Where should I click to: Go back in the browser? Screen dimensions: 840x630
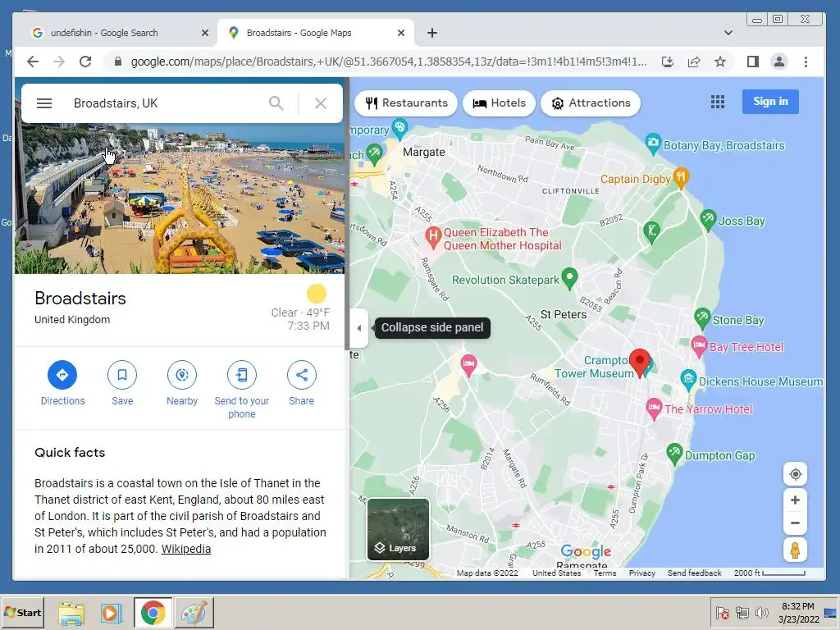pos(33,62)
